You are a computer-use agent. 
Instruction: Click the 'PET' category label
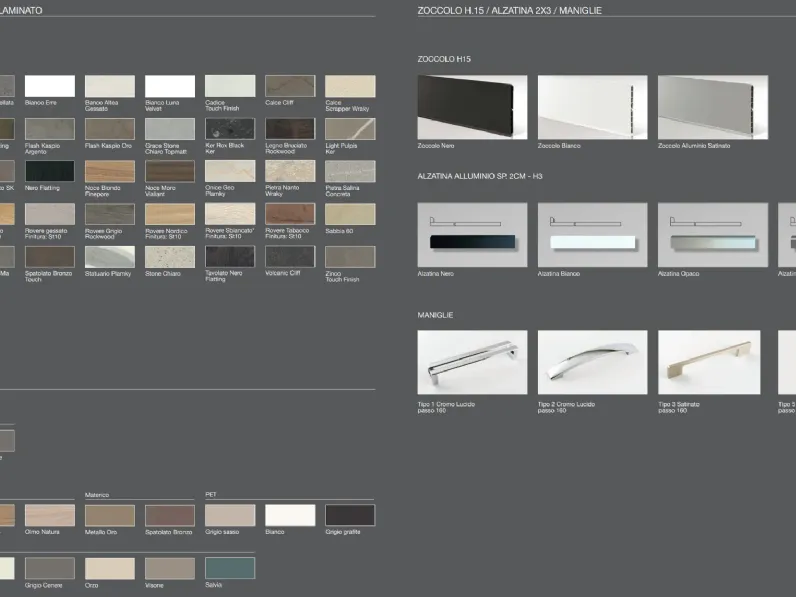211,494
